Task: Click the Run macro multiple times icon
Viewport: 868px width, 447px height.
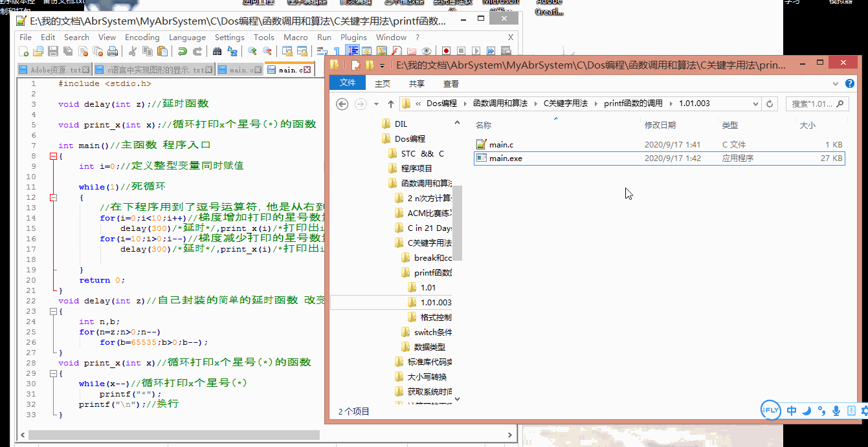Action: pyautogui.click(x=491, y=51)
